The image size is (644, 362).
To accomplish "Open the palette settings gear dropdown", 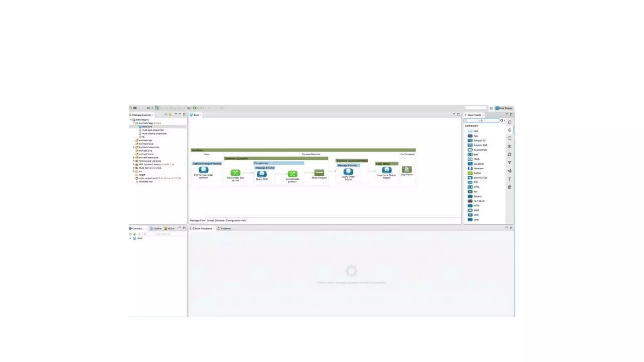I will click(x=502, y=121).
